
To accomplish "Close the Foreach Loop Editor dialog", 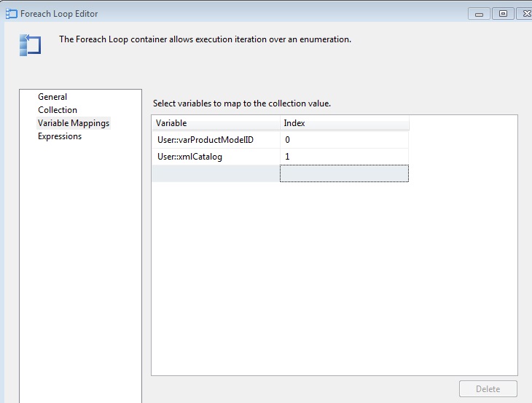I will click(x=525, y=13).
